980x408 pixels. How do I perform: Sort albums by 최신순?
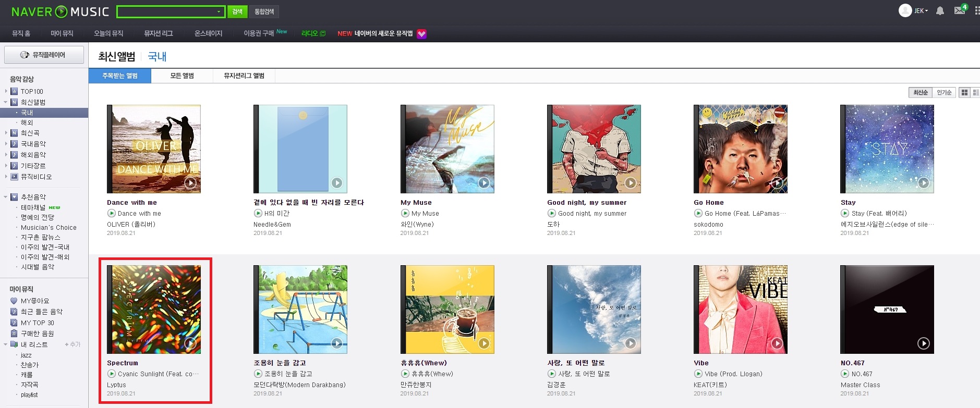point(920,92)
